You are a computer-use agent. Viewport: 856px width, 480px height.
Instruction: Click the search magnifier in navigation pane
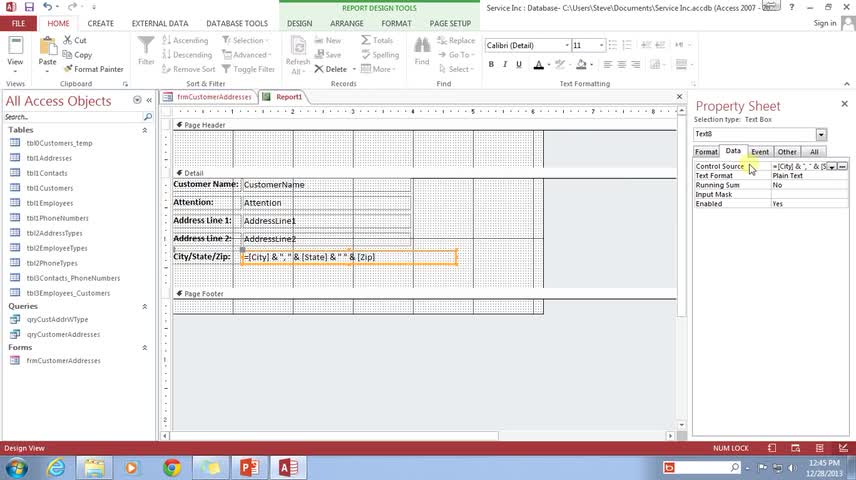point(147,117)
